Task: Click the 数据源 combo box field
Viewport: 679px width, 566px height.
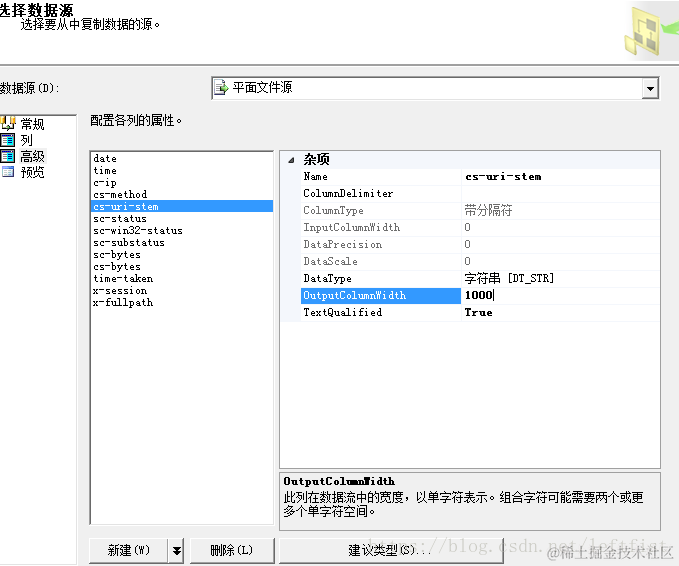Action: (435, 88)
